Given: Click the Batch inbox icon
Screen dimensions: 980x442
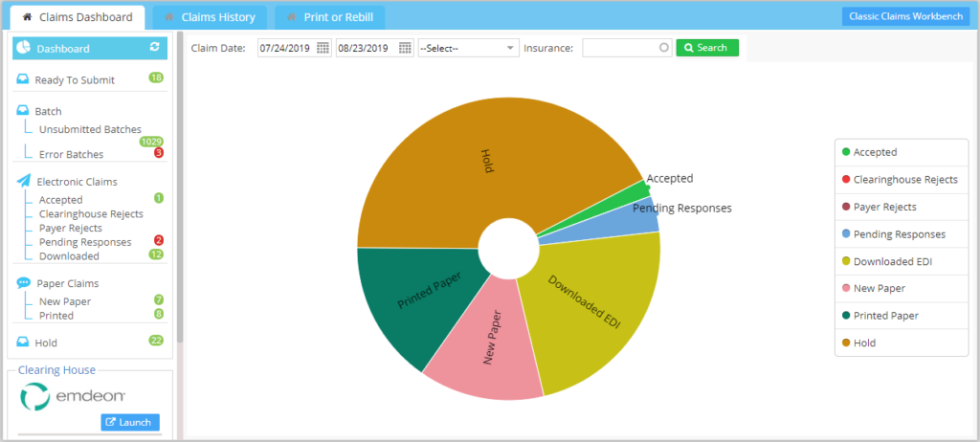Looking at the screenshot, I should (x=23, y=111).
